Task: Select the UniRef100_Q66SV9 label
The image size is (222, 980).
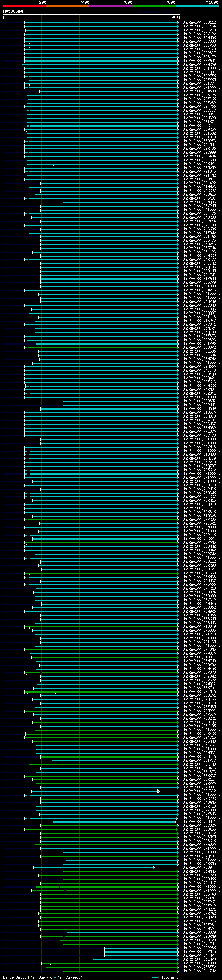Action: 199,282
